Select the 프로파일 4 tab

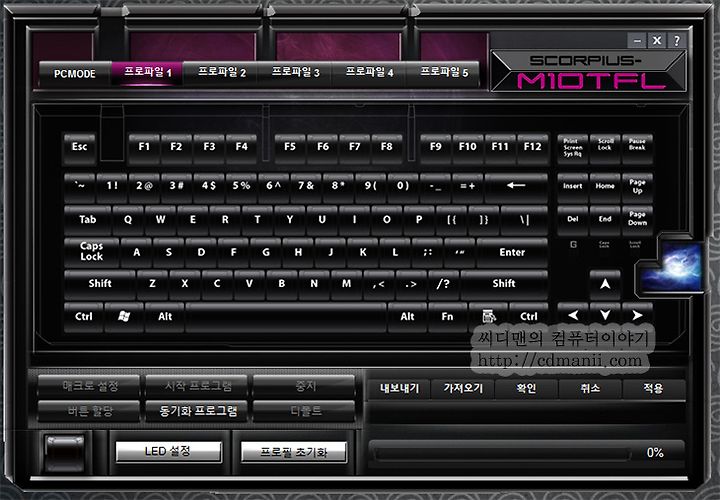369,73
